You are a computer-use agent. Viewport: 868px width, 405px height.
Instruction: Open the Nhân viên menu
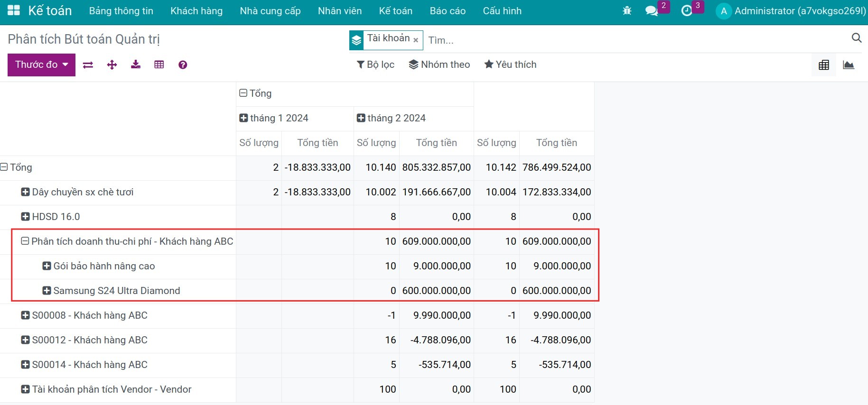point(340,11)
